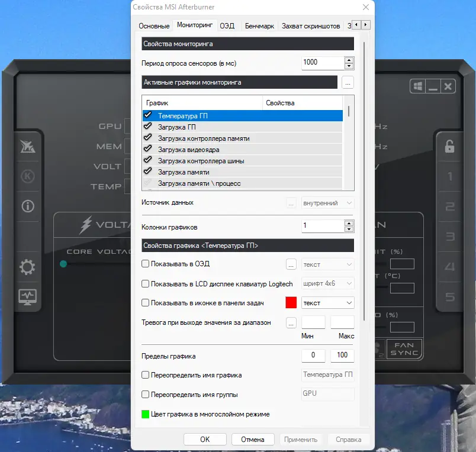This screenshot has width=476, height=452.
Task: Click the Отмена button
Action: [253, 439]
